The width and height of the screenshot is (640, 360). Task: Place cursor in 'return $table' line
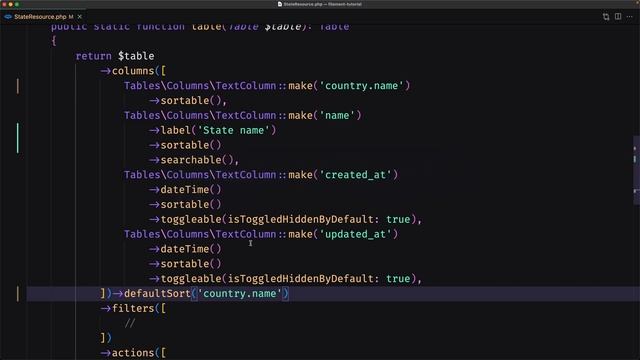coord(115,56)
